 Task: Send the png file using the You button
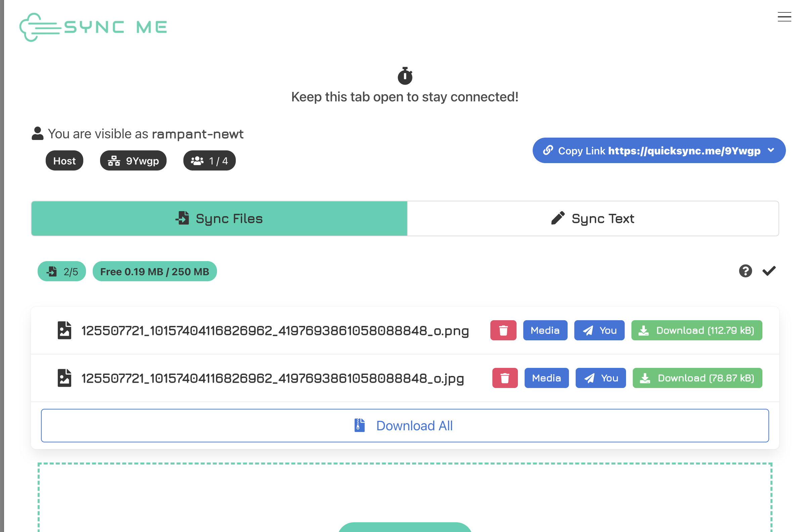point(599,330)
